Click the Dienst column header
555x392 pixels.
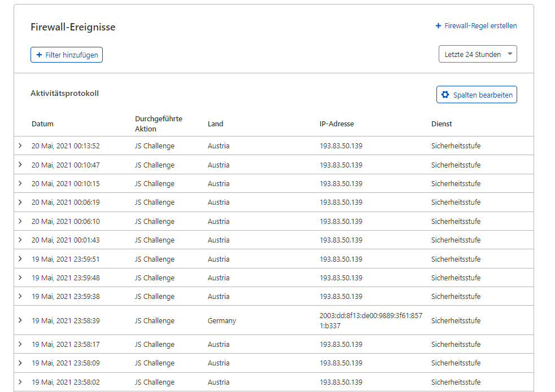tap(442, 124)
